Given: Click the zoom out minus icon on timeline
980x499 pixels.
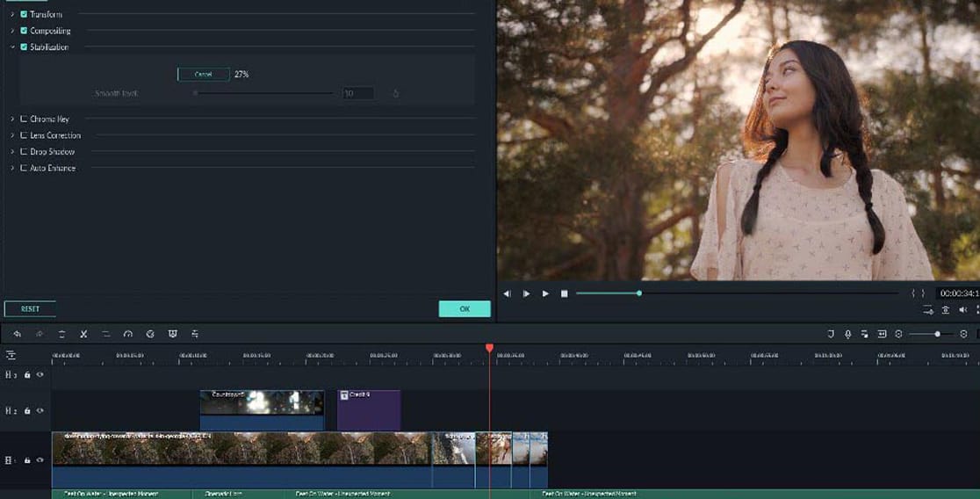Looking at the screenshot, I should click(x=898, y=334).
